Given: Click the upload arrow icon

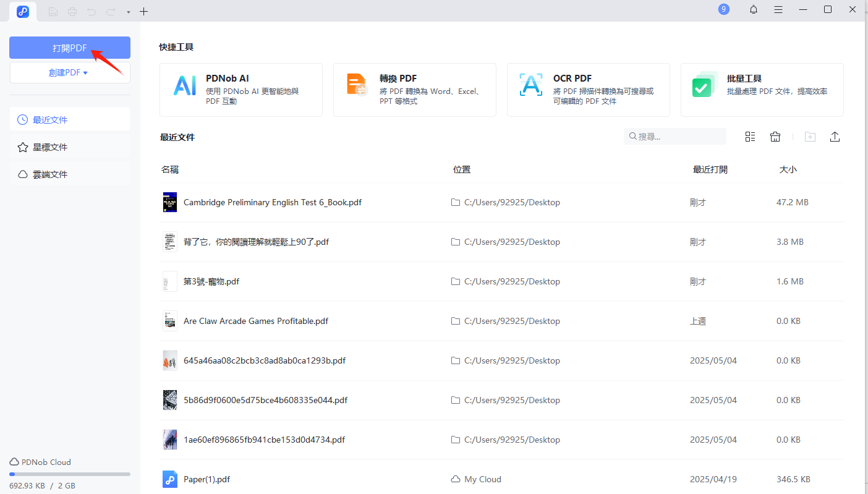Looking at the screenshot, I should click(835, 137).
